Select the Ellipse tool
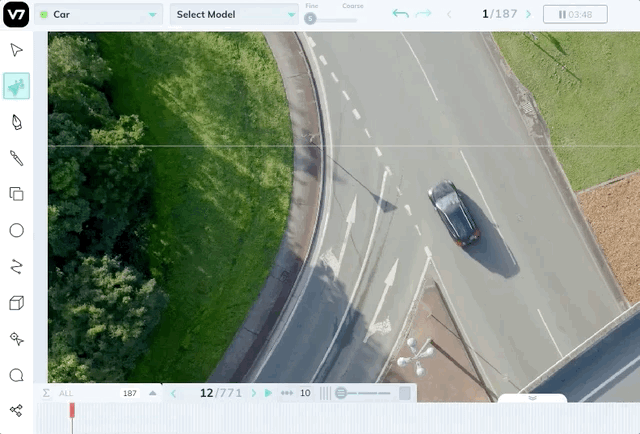Screen dimensions: 640x434 click(x=16, y=230)
